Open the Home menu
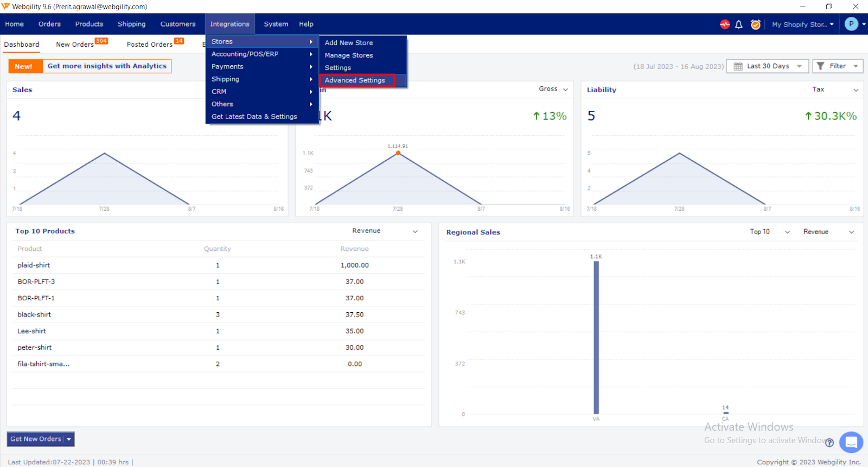868x467 pixels. pos(15,24)
